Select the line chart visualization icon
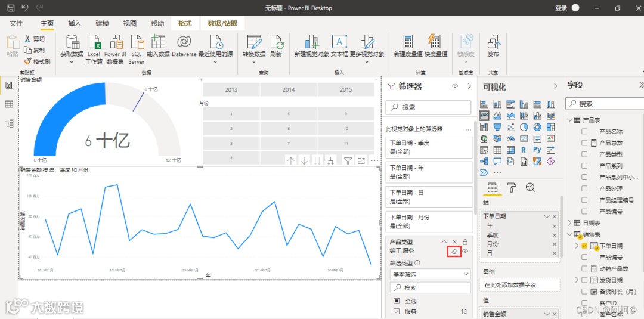644x319 pixels. (x=484, y=116)
